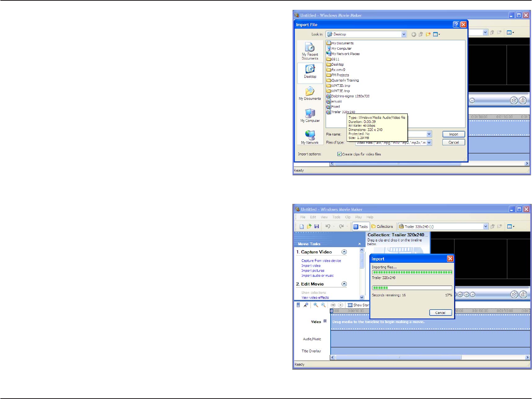
Task: Open the View Menu icon in Import File dialog
Action: [x=437, y=35]
